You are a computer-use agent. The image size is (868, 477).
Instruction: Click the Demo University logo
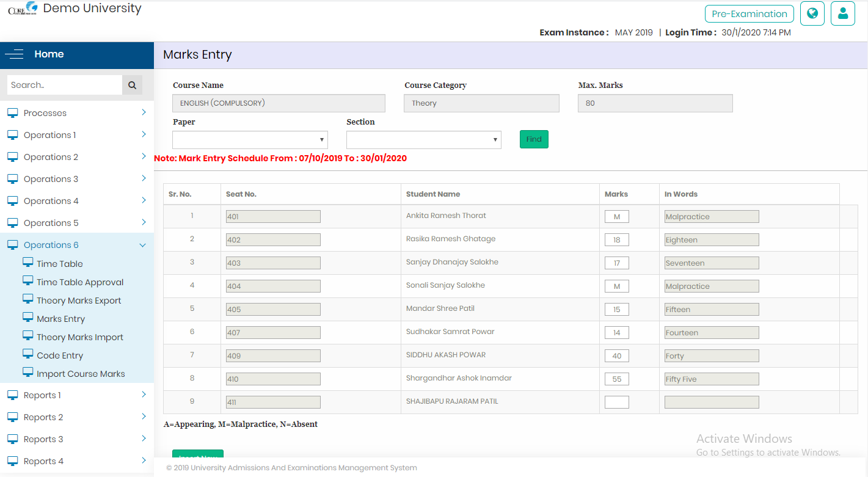23,9
